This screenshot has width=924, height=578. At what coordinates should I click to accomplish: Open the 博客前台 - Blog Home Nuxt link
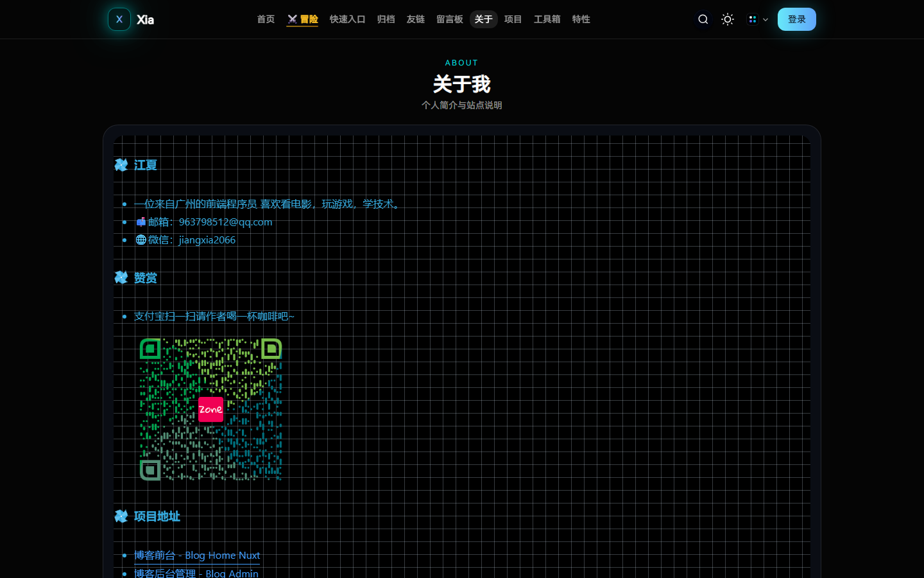[x=197, y=556]
